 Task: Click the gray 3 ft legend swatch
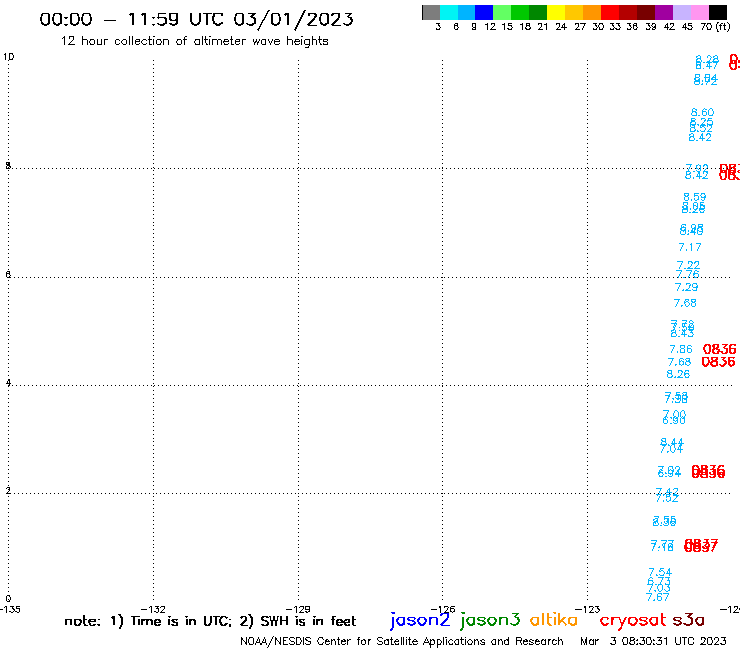431,12
